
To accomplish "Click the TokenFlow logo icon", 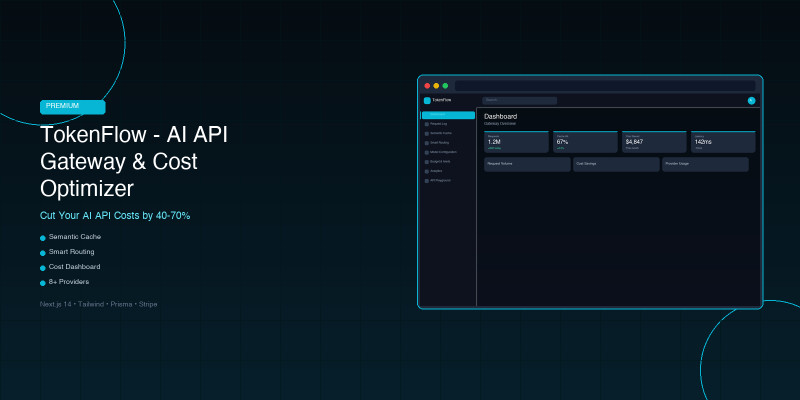I will pos(427,101).
